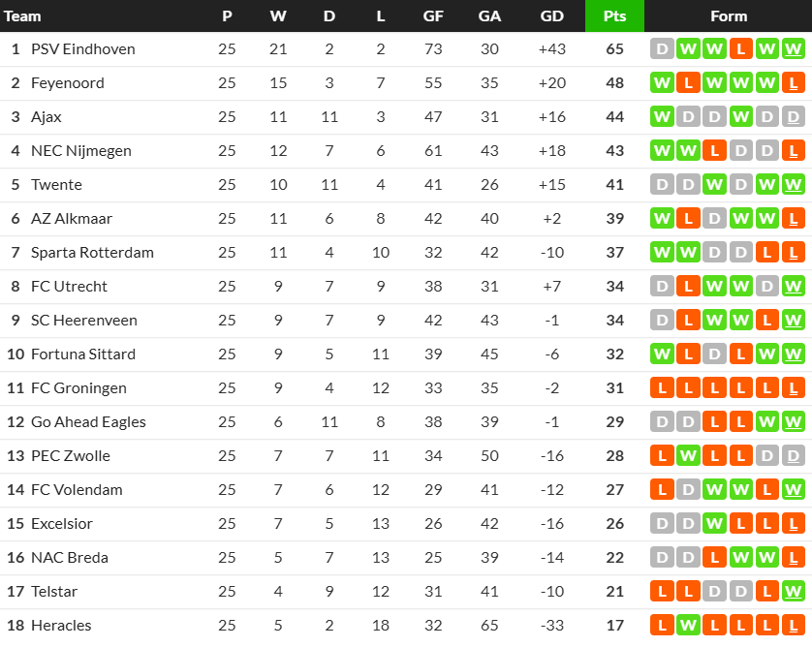
Task: Click the Feyenoord team name
Action: (x=68, y=83)
